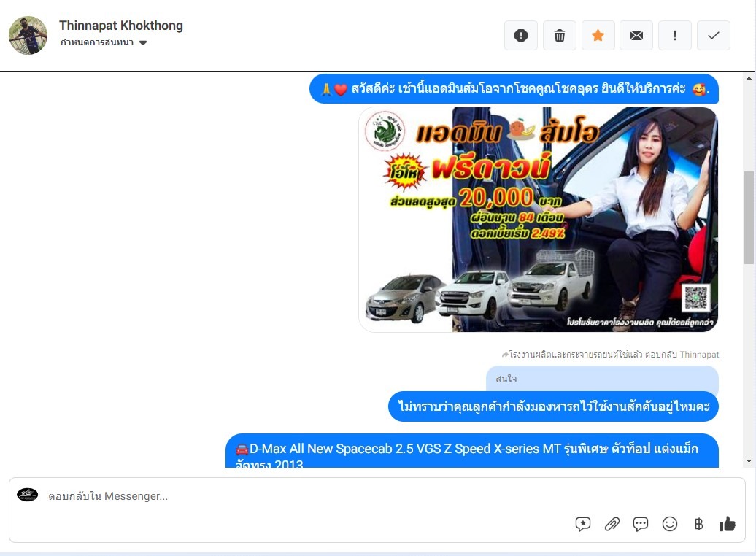Screen dimensions: 756x556
Task: Open the promotional car image in chat
Action: point(538,220)
